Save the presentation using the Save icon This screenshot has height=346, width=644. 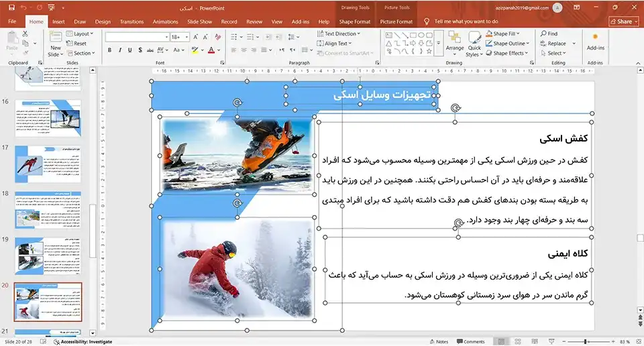[x=11, y=7]
